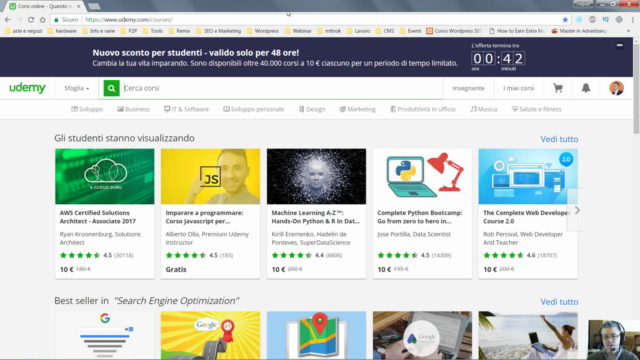Open the SEO e Marketing bookmark folder
640x360 pixels.
pos(218,31)
